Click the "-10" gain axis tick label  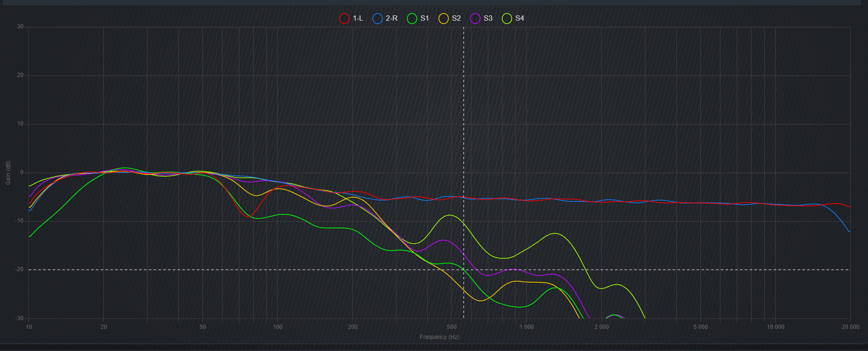[19, 221]
